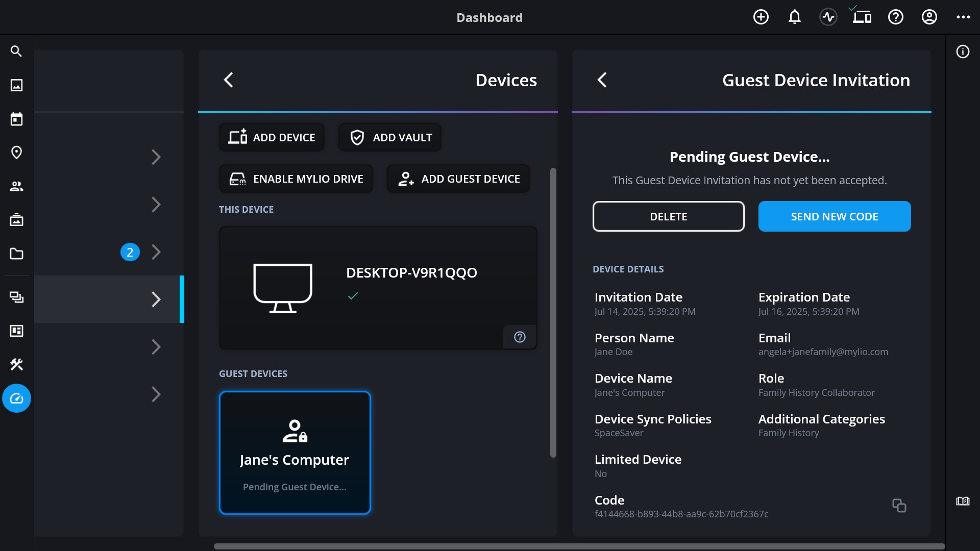This screenshot has height=551, width=980.
Task: Expand the highlighted selected row chevron
Action: pos(156,299)
